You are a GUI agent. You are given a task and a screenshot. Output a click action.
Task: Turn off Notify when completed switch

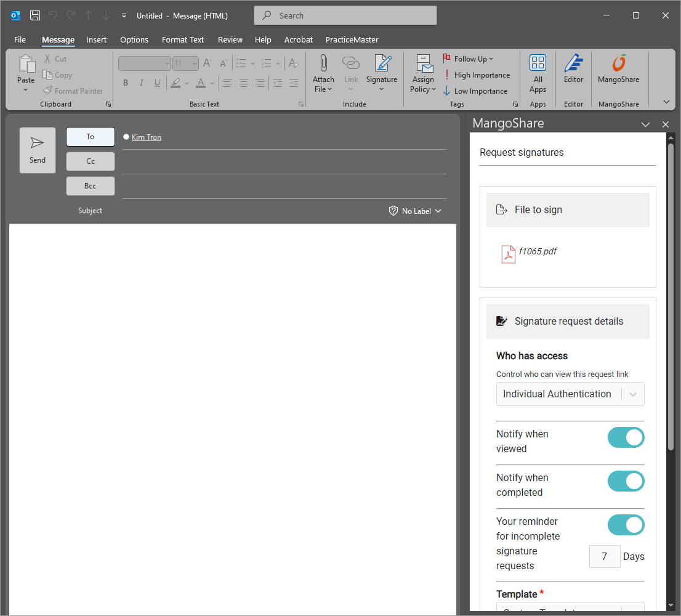[x=626, y=481]
